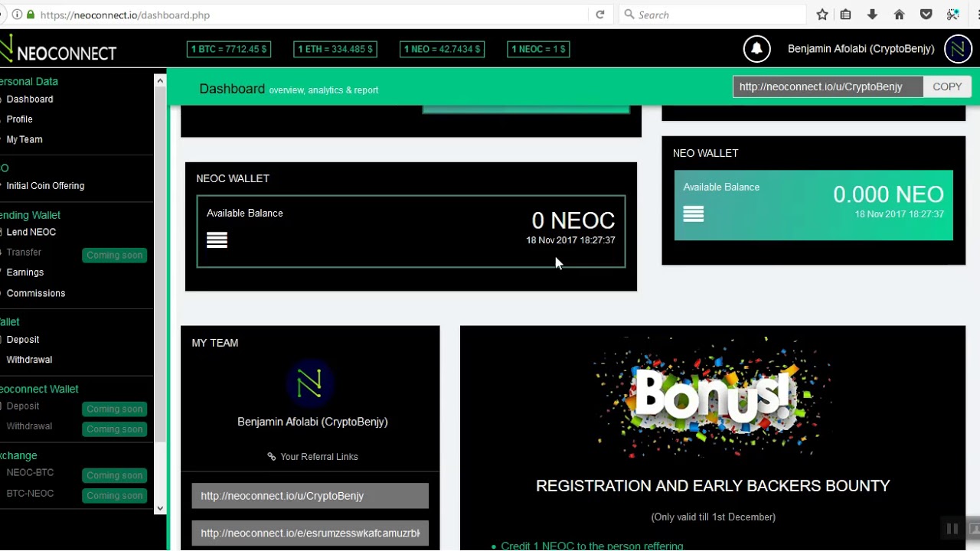Click the 1 NEO price ticker
This screenshot has width=980, height=551.
tap(443, 49)
